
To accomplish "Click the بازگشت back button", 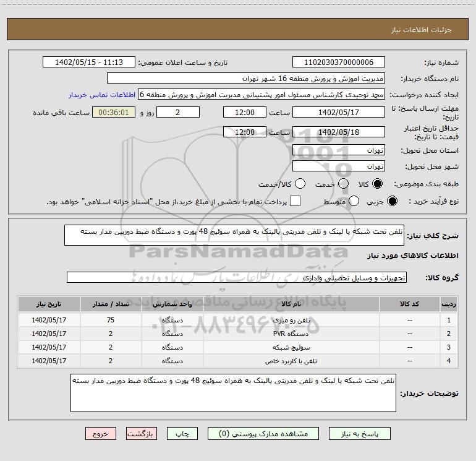I will coord(142,434).
